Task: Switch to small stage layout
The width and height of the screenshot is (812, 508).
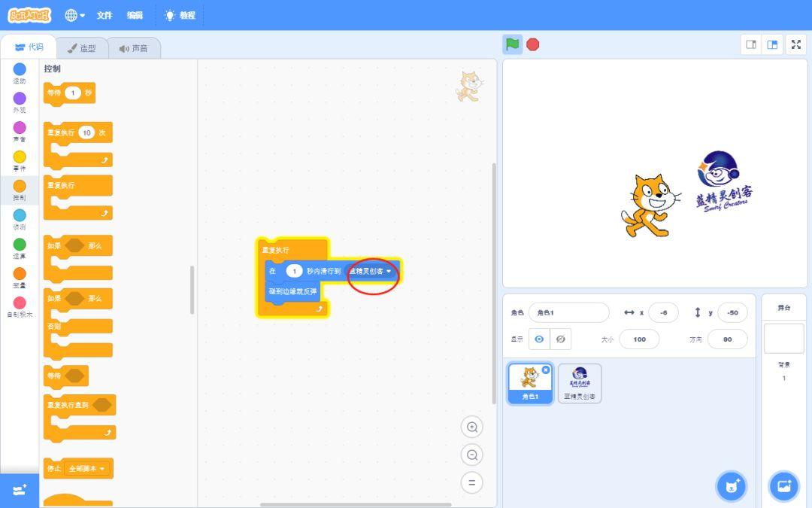Action: pos(751,44)
